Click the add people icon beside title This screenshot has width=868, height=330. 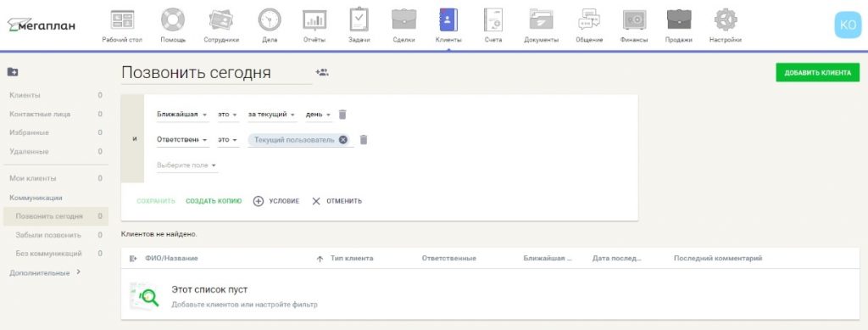(x=321, y=72)
